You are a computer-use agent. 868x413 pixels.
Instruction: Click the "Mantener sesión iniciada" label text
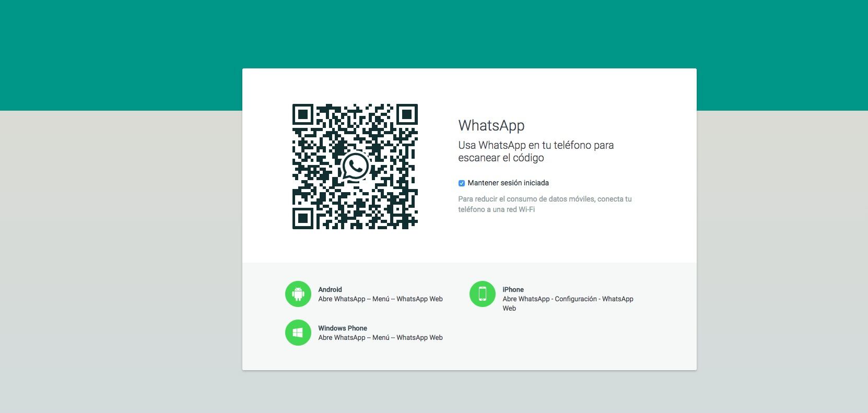[x=508, y=183]
